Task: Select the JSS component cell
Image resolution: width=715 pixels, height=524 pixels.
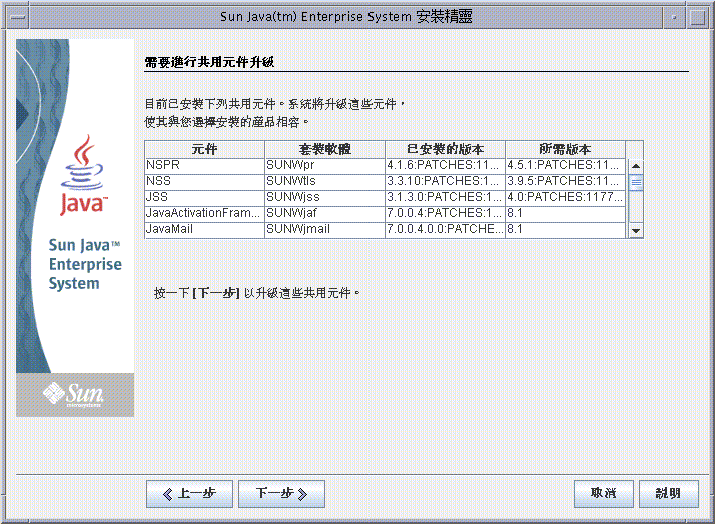Action: pyautogui.click(x=204, y=197)
